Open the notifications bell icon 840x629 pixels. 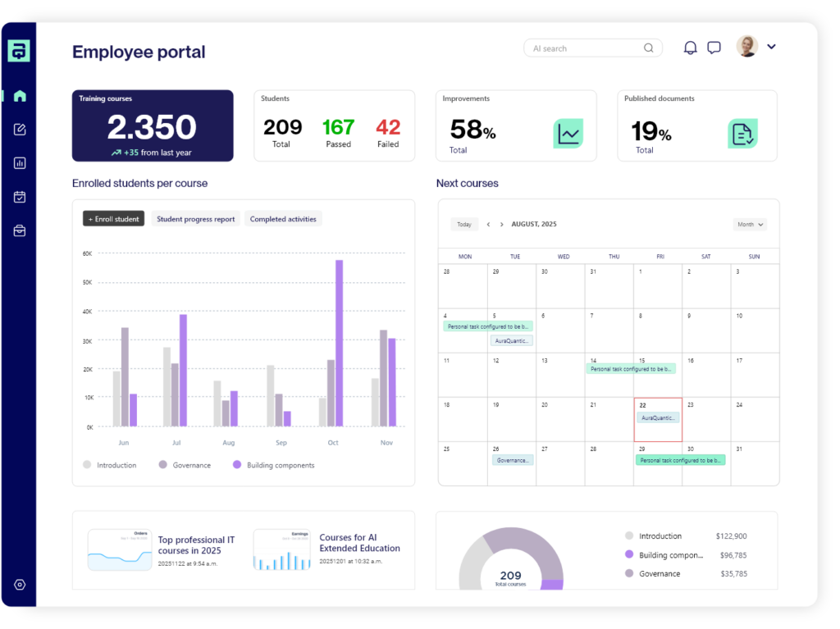(x=690, y=47)
